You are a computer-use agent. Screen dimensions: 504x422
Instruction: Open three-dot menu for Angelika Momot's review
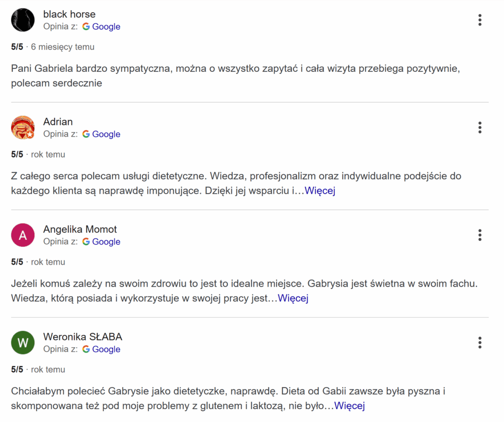[480, 235]
